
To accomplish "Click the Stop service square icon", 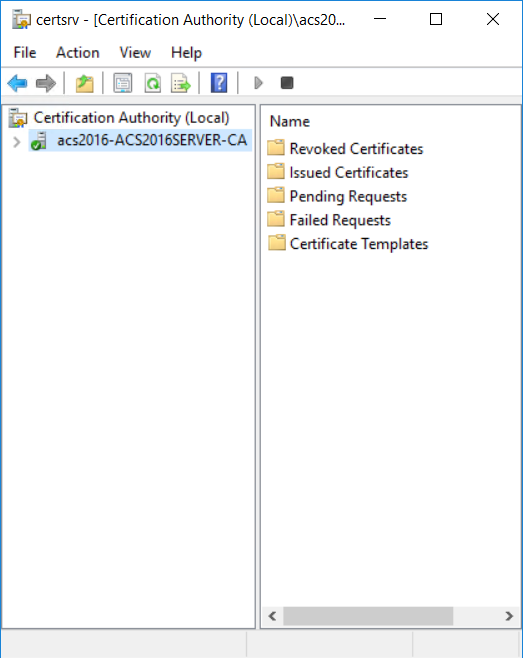I will (x=287, y=83).
